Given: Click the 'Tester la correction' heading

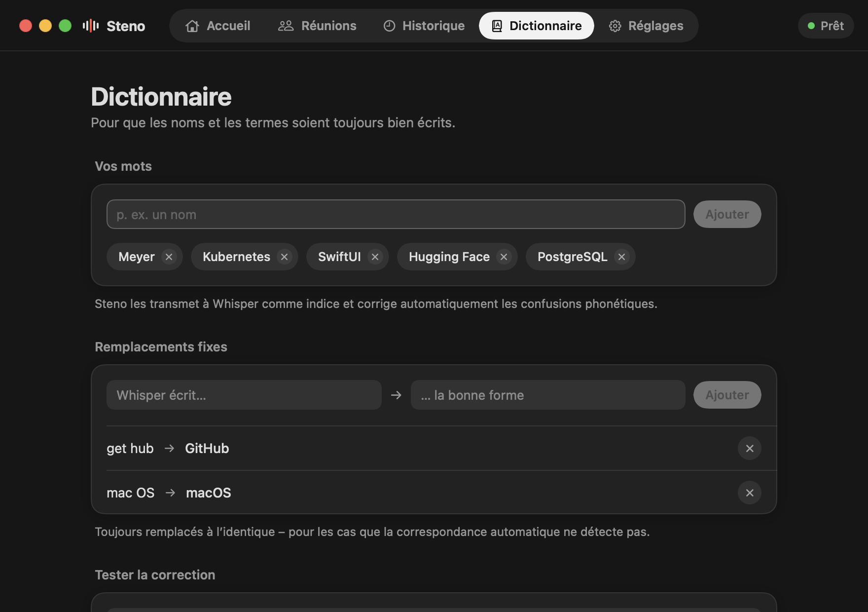Looking at the screenshot, I should 155,575.
